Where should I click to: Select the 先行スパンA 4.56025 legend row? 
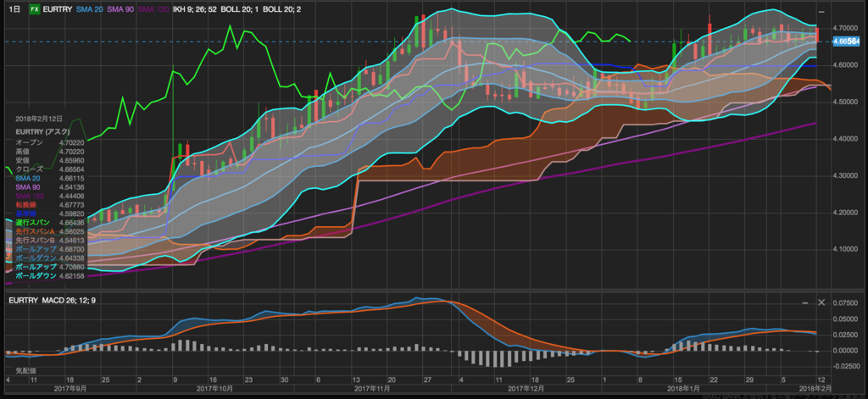[x=50, y=231]
